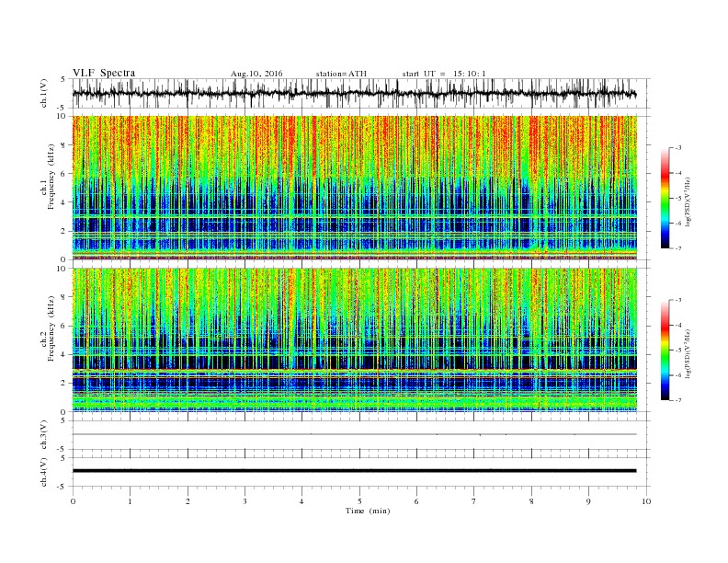Click time axis tick label "7"

[x=474, y=501]
